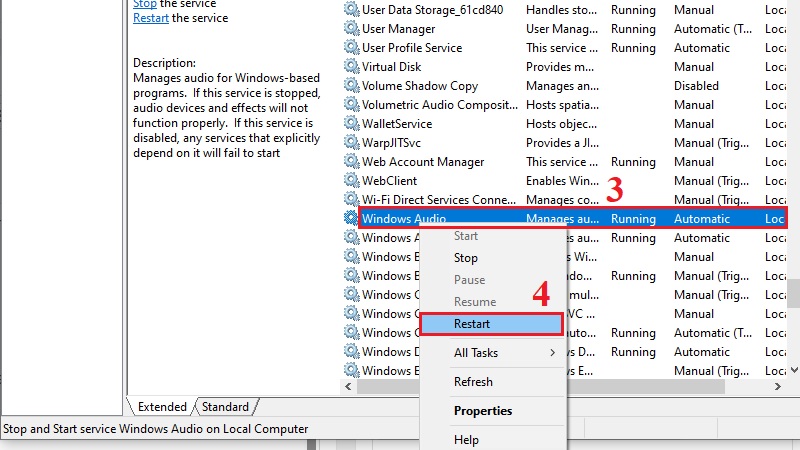Click the gear icon beside Windows Audio

point(351,218)
